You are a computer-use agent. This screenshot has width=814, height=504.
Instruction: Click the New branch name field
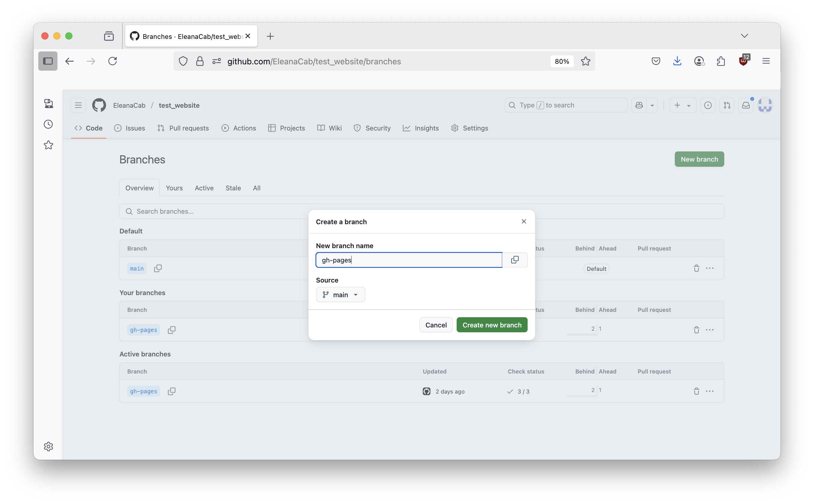coord(409,260)
